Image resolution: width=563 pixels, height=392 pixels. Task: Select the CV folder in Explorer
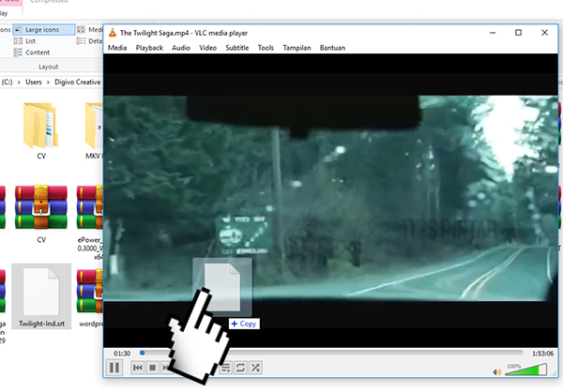click(41, 131)
